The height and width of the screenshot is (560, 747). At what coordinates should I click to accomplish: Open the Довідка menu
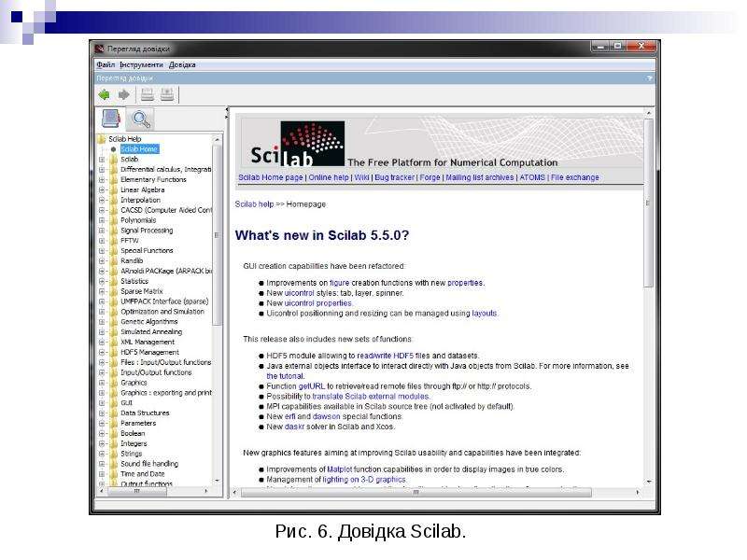[x=182, y=64]
